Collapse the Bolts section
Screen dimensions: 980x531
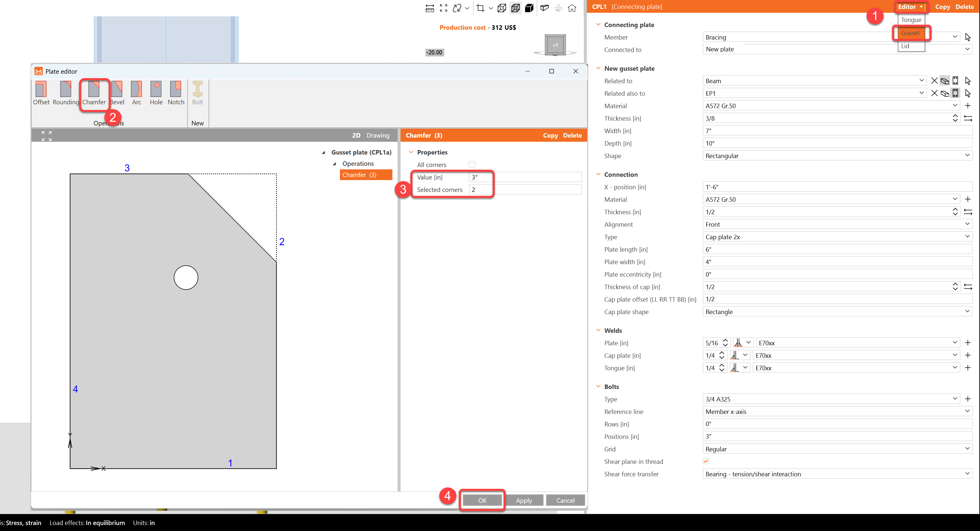[598, 387]
